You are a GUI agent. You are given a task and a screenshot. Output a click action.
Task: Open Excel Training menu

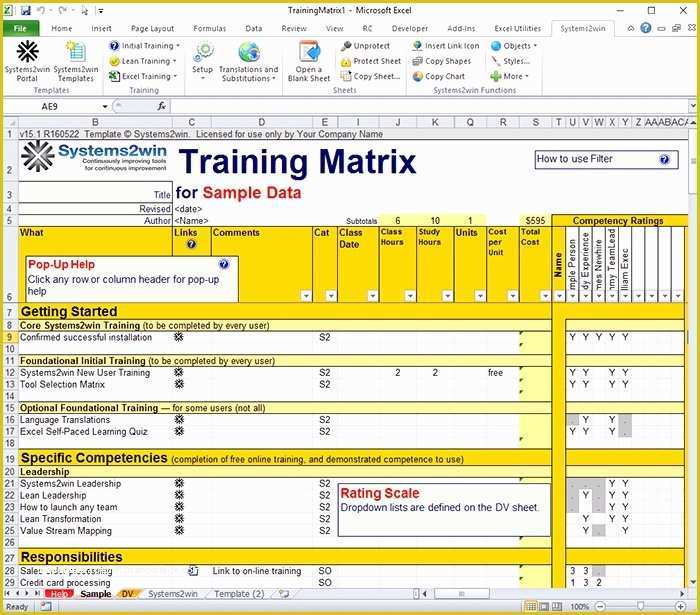[x=143, y=76]
